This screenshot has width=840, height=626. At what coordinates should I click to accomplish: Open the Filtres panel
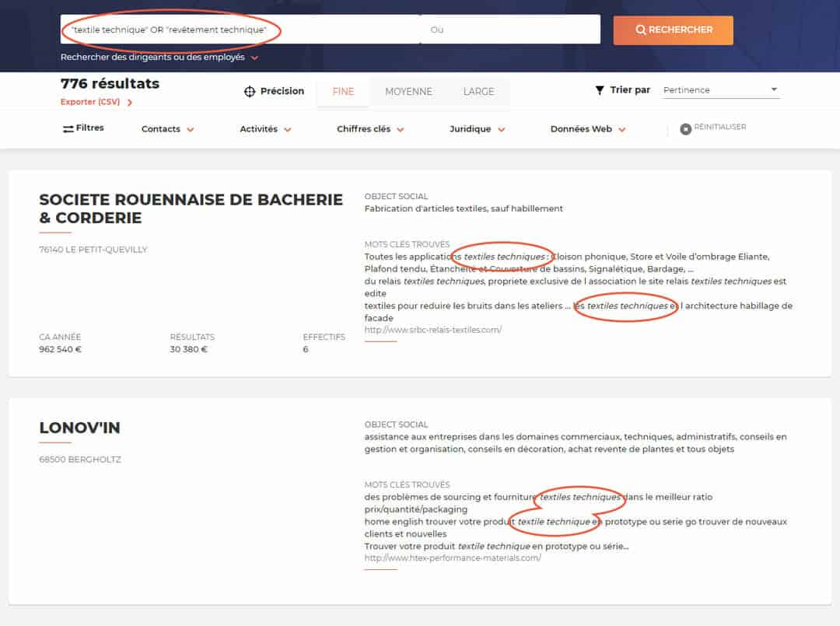(x=83, y=128)
